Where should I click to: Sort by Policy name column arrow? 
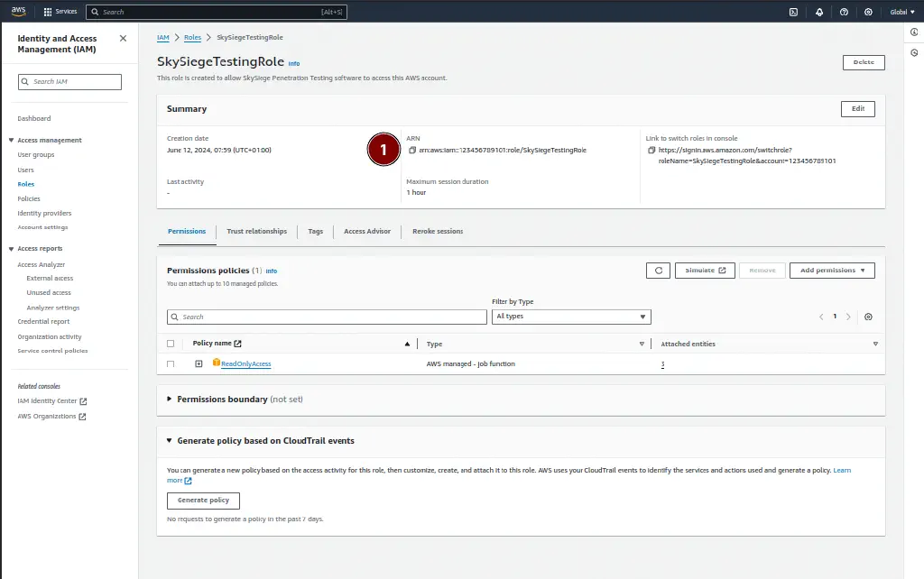tap(407, 344)
